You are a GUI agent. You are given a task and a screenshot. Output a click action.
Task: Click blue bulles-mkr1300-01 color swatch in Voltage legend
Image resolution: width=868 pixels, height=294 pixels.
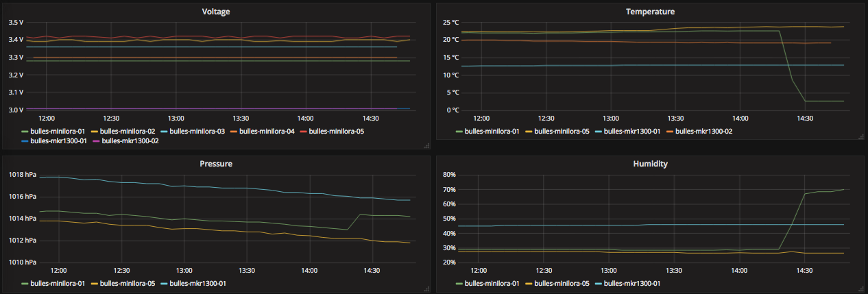(x=25, y=140)
